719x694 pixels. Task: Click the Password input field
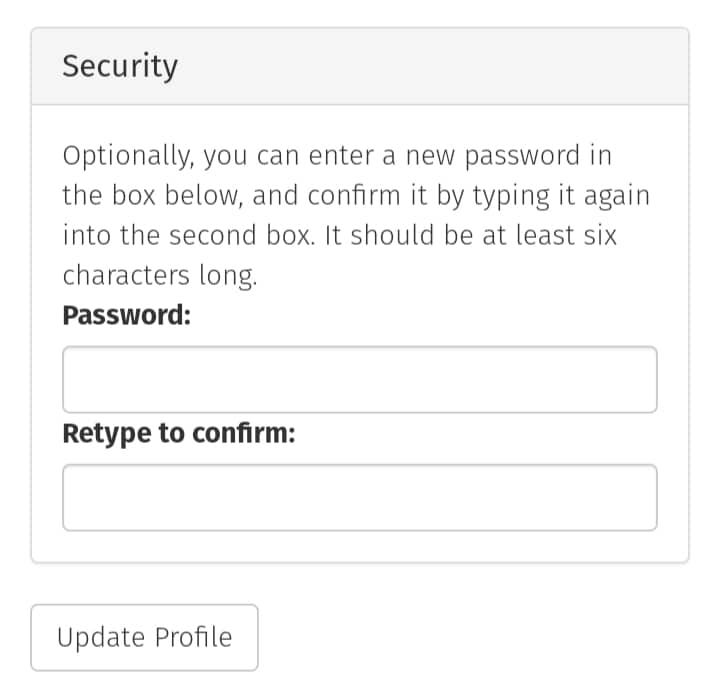360,379
